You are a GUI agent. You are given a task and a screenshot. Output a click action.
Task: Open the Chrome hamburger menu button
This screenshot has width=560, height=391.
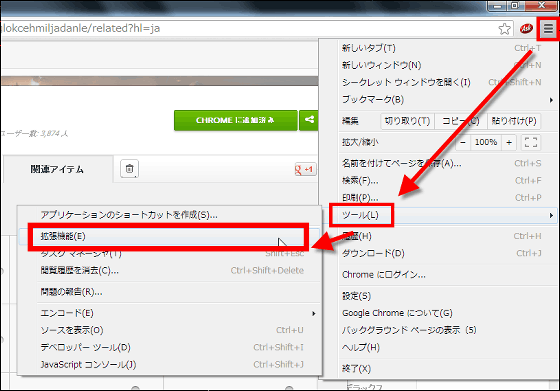click(x=548, y=28)
